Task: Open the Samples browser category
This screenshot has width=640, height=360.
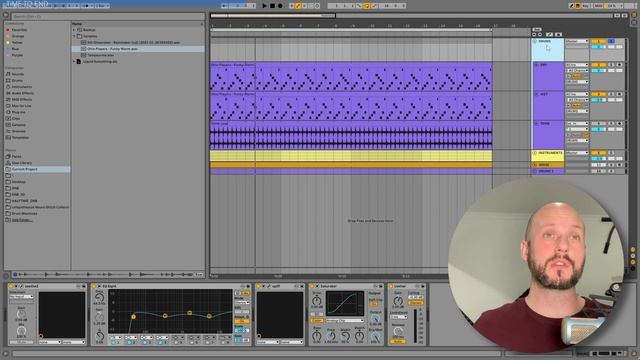Action: click(x=18, y=125)
